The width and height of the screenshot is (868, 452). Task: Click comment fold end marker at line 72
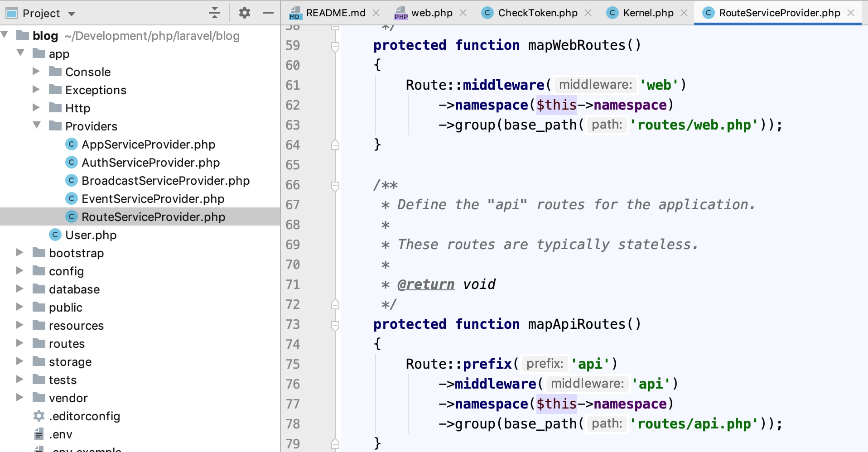pyautogui.click(x=335, y=304)
